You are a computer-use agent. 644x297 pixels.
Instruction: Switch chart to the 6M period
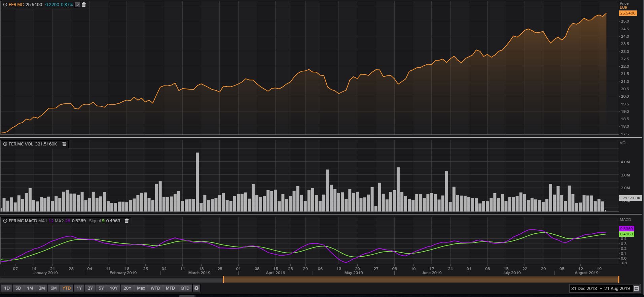point(53,288)
